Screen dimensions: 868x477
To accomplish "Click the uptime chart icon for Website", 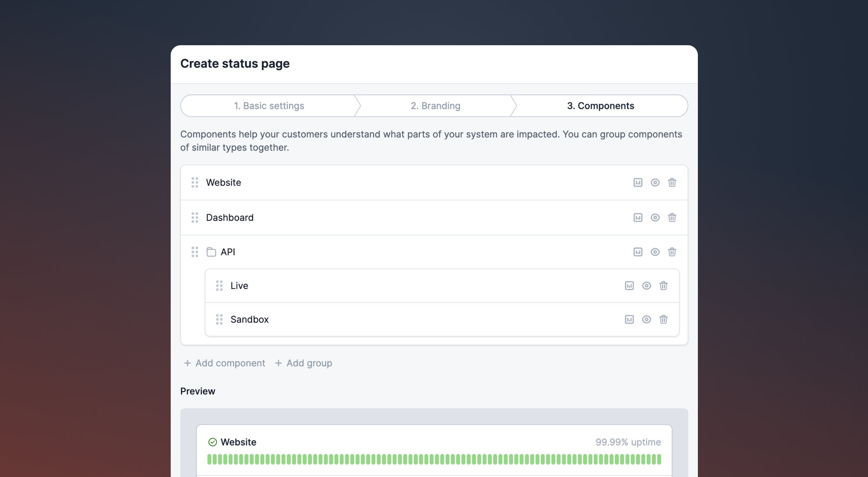I will coord(638,183).
